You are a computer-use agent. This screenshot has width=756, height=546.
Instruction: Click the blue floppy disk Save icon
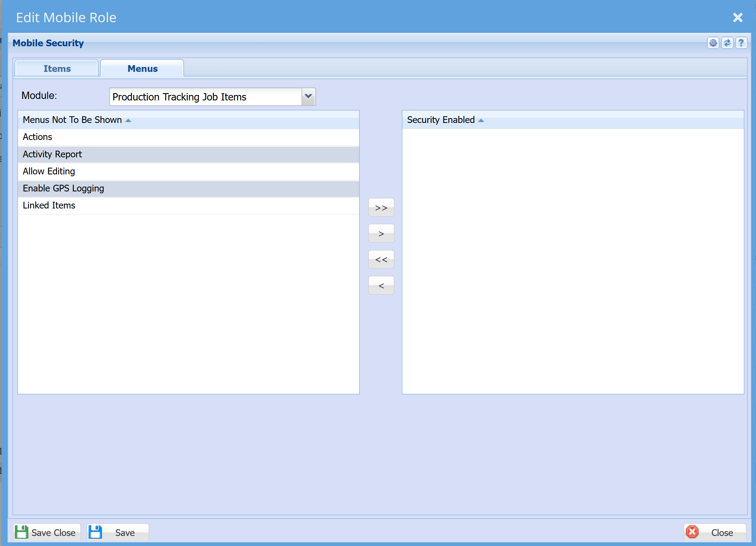95,532
